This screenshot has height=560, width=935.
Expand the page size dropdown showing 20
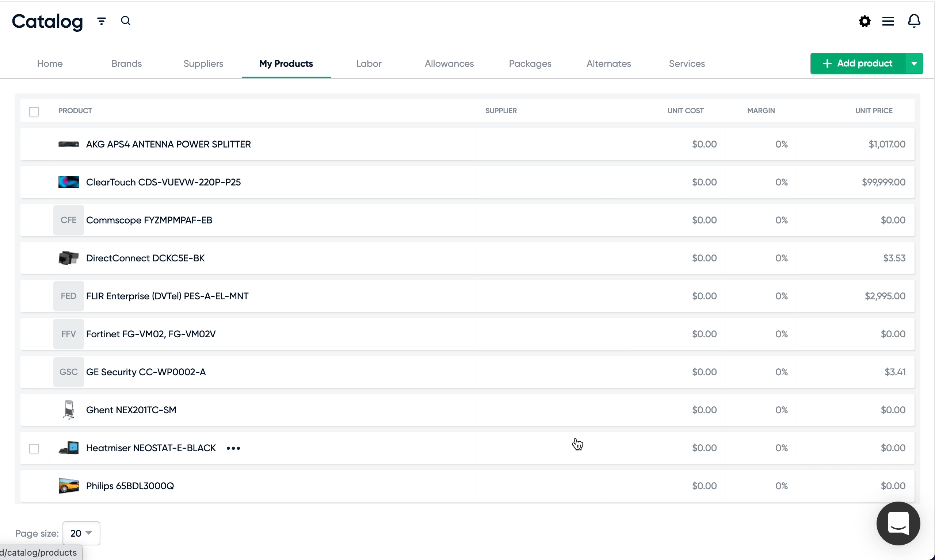81,533
